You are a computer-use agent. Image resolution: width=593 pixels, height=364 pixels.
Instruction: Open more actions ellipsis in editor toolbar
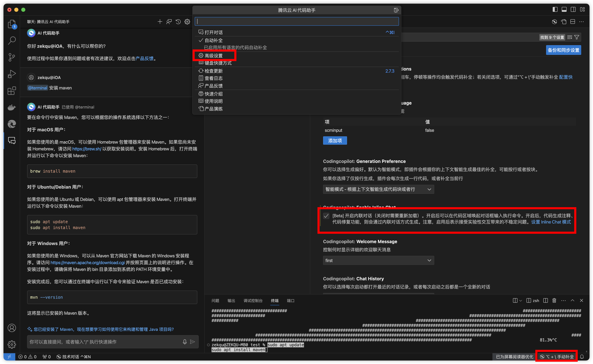point(582,22)
